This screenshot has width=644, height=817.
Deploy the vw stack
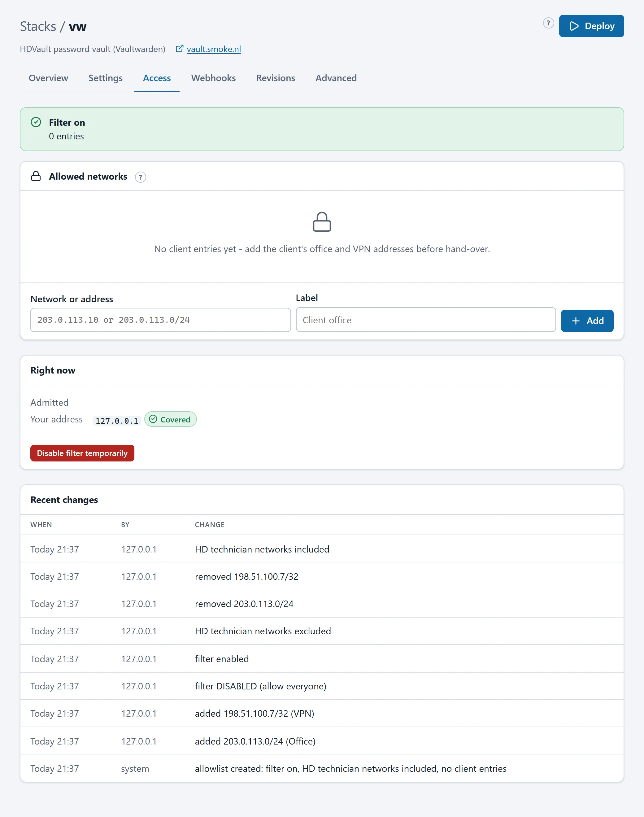coord(591,26)
